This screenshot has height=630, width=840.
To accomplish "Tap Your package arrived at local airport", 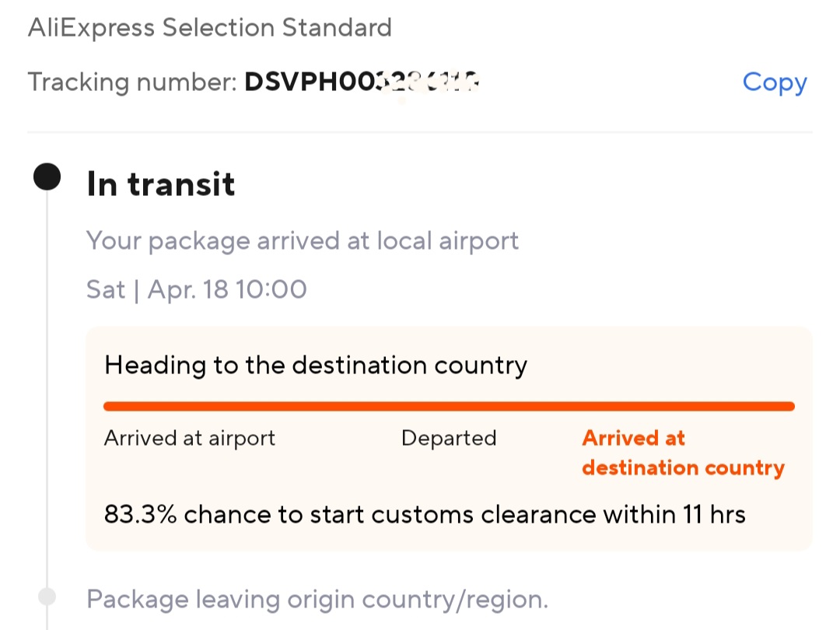I will click(x=303, y=240).
